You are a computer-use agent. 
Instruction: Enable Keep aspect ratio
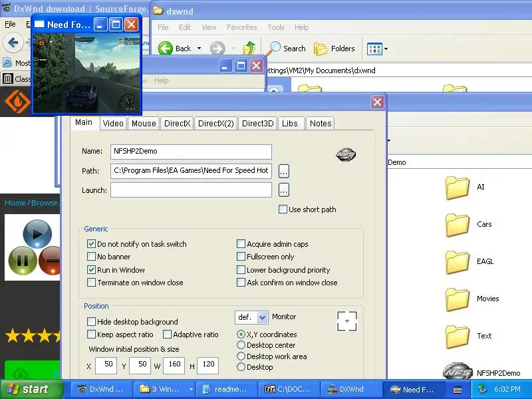click(91, 334)
